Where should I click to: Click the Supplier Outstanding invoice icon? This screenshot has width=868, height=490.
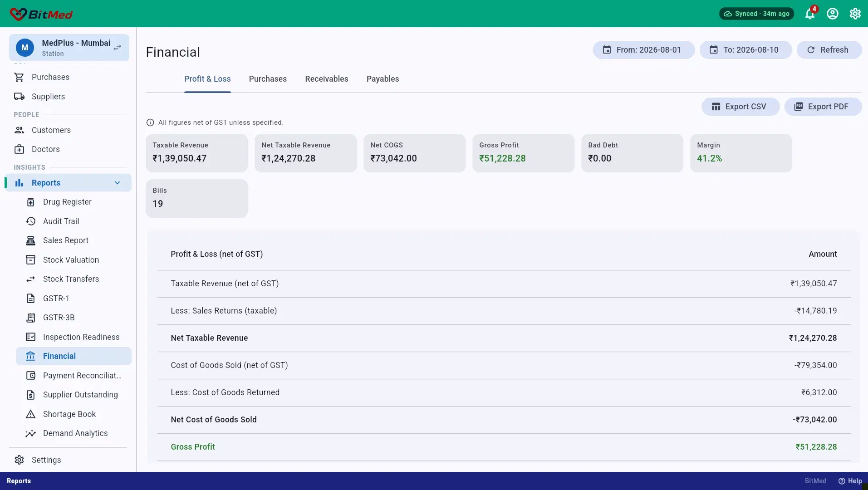click(x=30, y=395)
